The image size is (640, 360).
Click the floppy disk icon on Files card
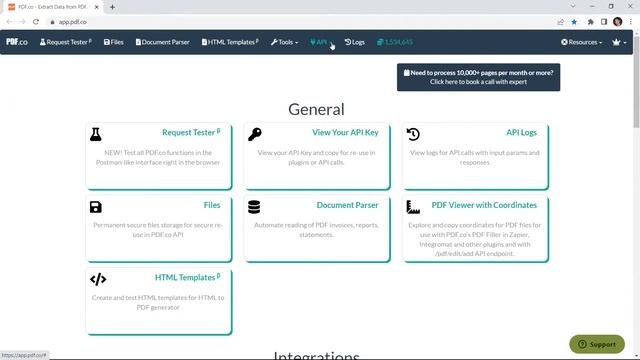pos(96,207)
